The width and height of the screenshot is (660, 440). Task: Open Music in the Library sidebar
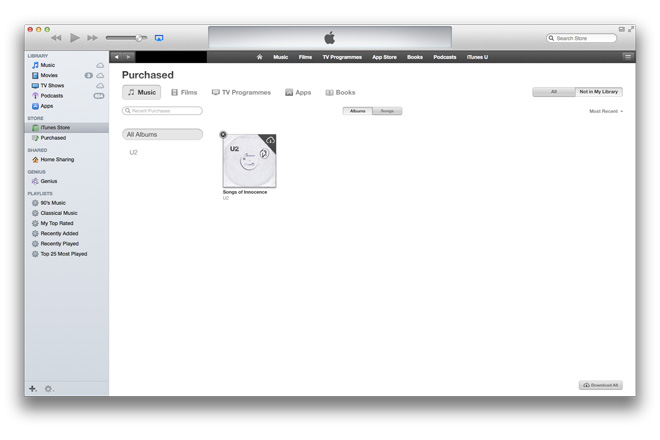tap(48, 65)
